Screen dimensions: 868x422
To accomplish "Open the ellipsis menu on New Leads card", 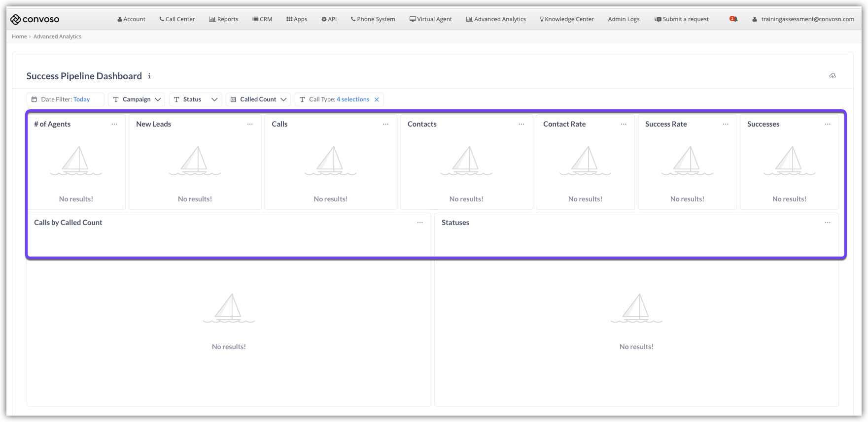I will pyautogui.click(x=250, y=124).
